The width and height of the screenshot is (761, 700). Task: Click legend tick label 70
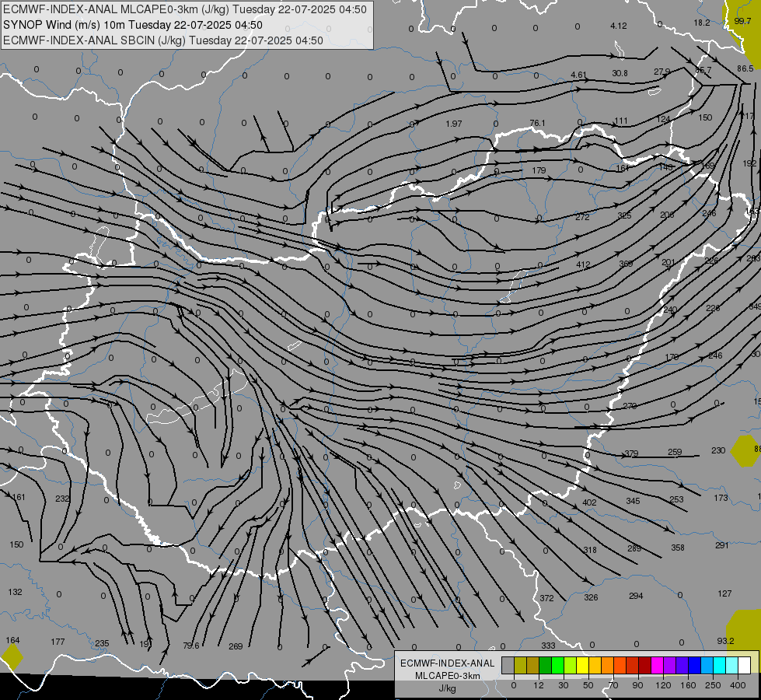pyautogui.click(x=613, y=685)
